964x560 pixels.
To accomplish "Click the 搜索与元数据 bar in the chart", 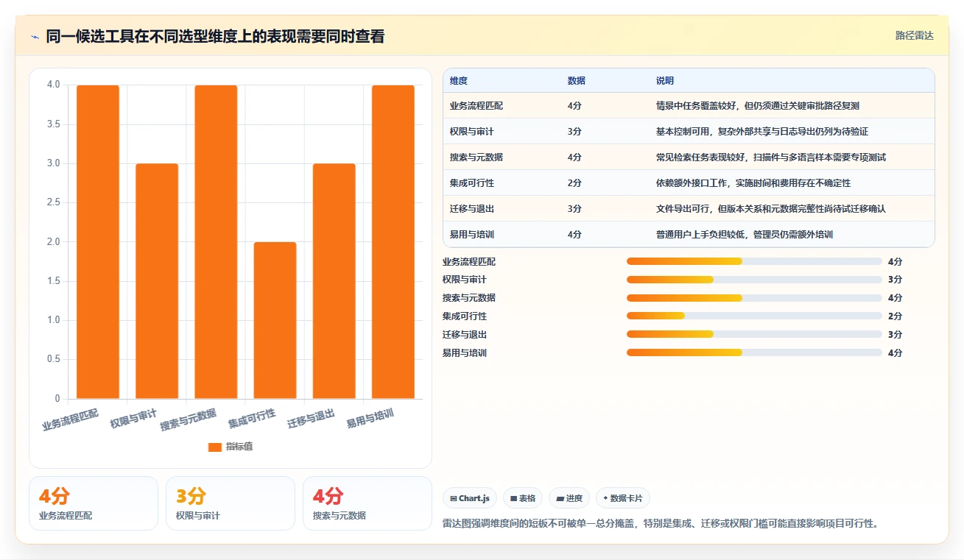I will 216,242.
